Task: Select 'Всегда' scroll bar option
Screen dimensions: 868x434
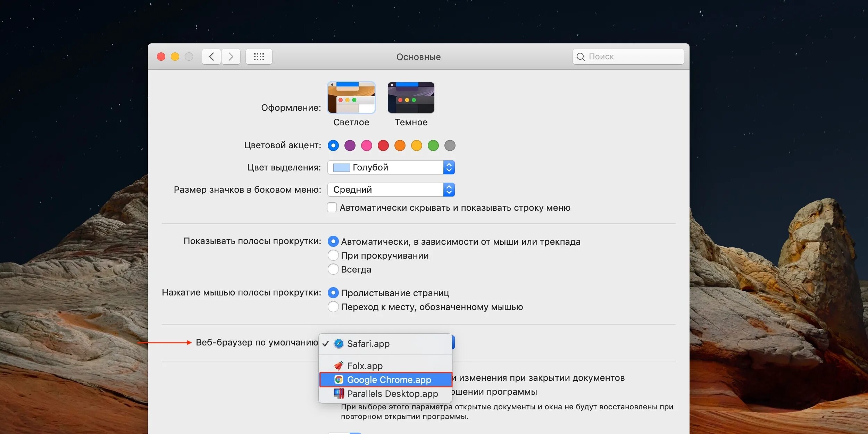Action: point(333,269)
